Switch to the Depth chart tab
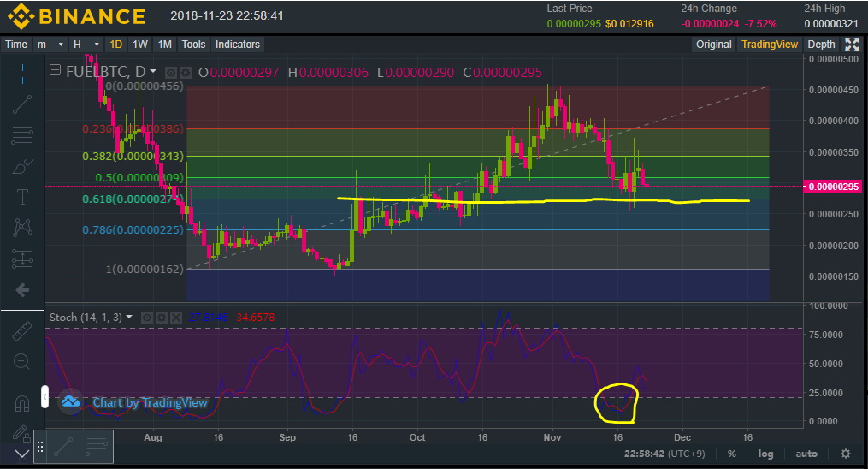 [x=821, y=45]
